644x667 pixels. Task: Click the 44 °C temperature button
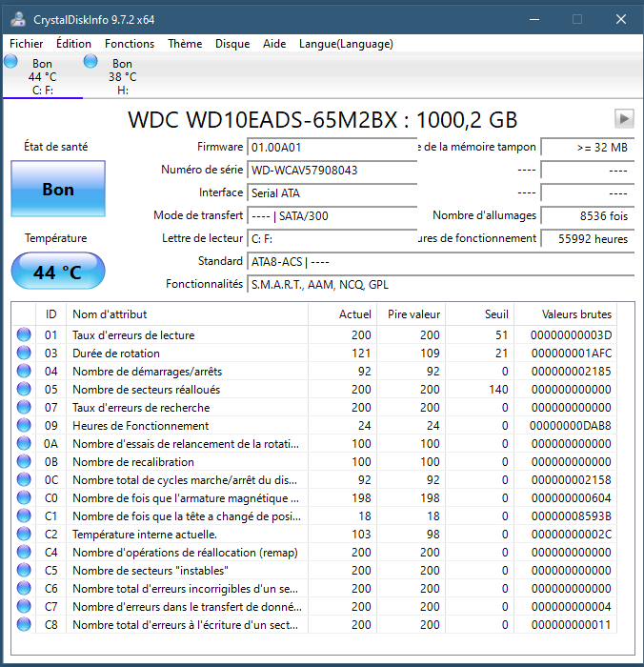[x=58, y=271]
